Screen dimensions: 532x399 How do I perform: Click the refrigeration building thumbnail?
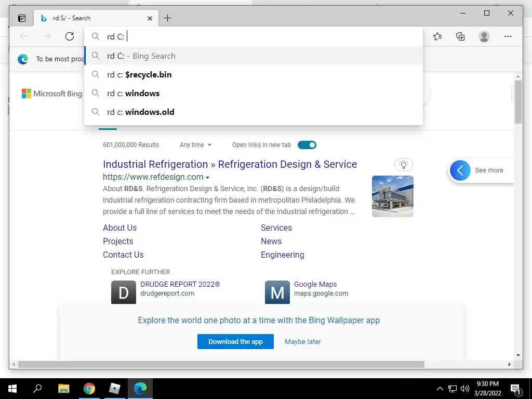coord(393,196)
